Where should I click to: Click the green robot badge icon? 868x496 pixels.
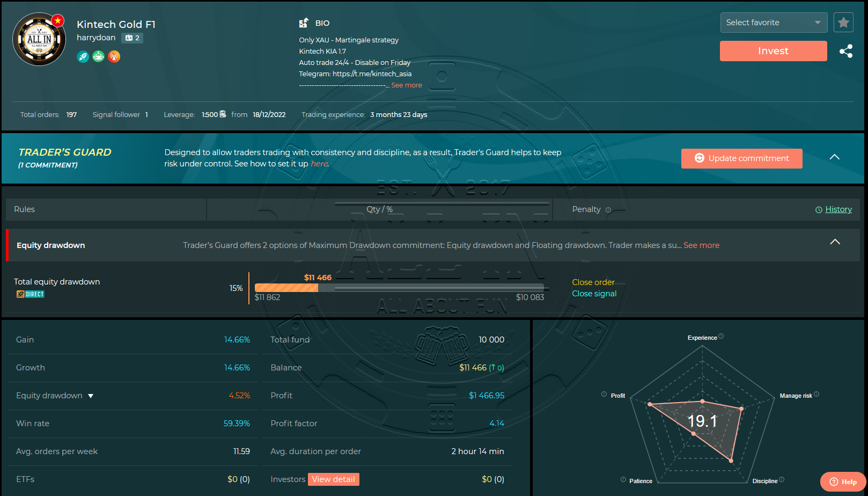(99, 56)
